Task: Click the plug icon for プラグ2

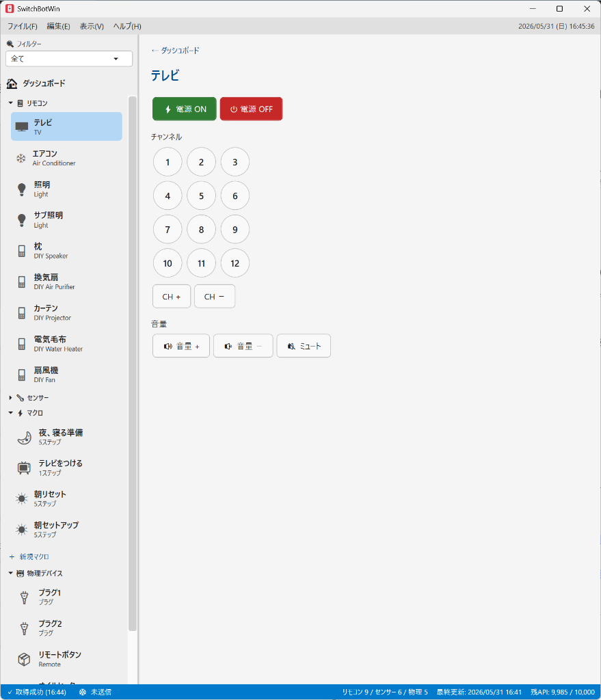Action: coord(24,628)
